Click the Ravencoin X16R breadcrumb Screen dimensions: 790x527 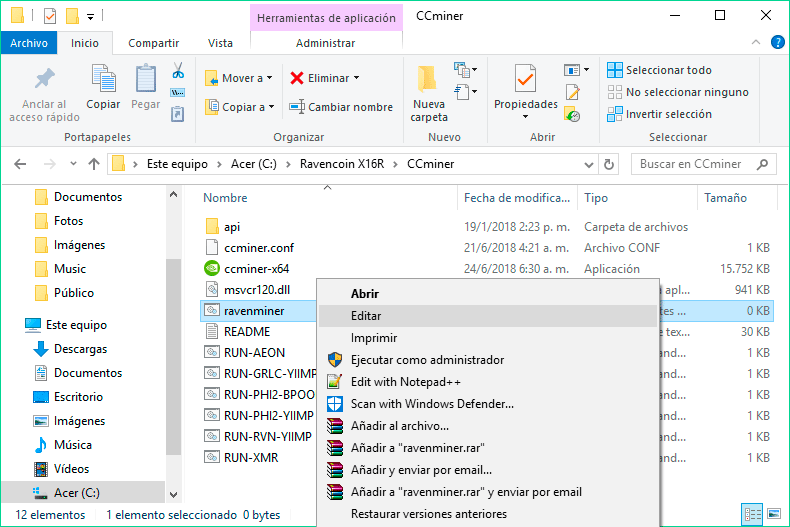point(342,164)
